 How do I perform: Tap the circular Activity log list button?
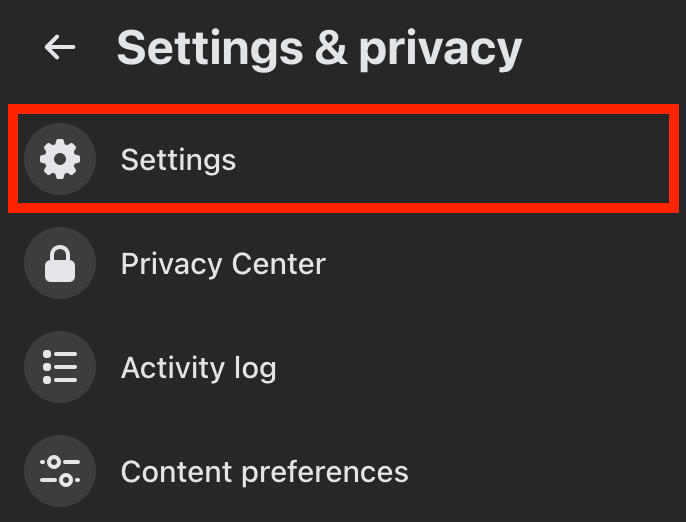tap(60, 367)
